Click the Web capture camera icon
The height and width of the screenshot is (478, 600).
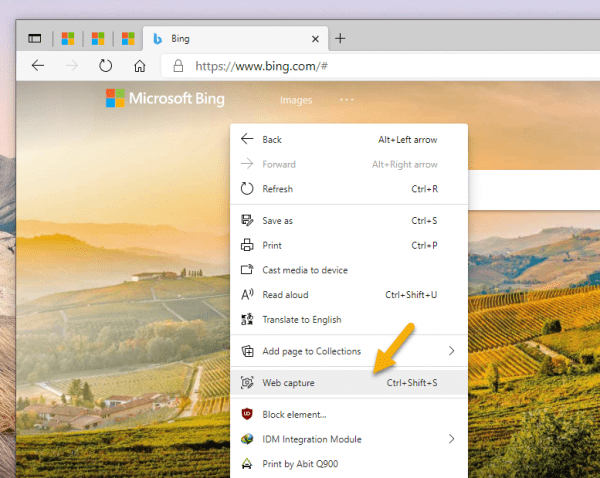coord(247,382)
